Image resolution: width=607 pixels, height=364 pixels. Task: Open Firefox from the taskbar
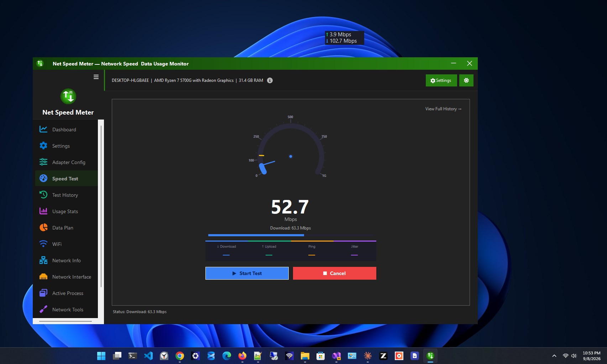(x=242, y=356)
